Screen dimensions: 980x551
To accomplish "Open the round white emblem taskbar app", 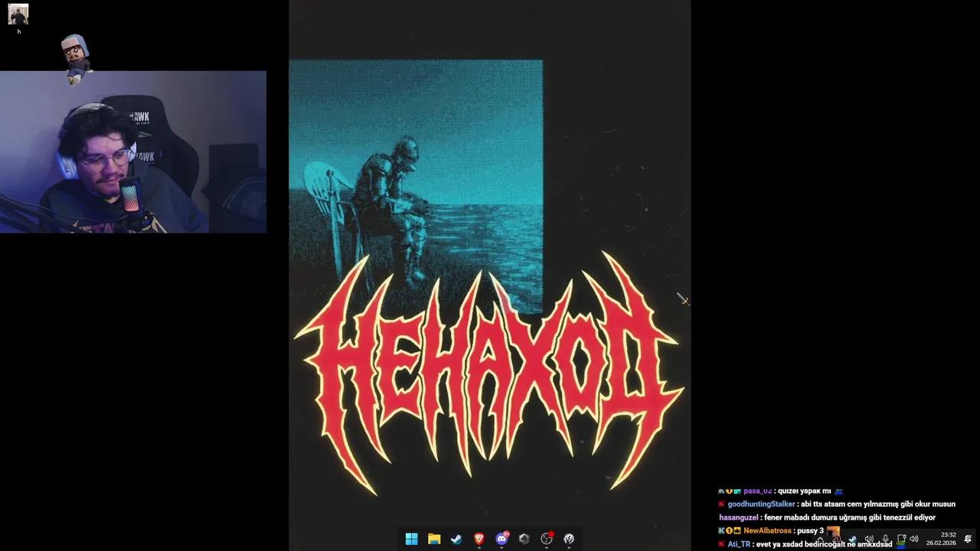I will pos(569,539).
